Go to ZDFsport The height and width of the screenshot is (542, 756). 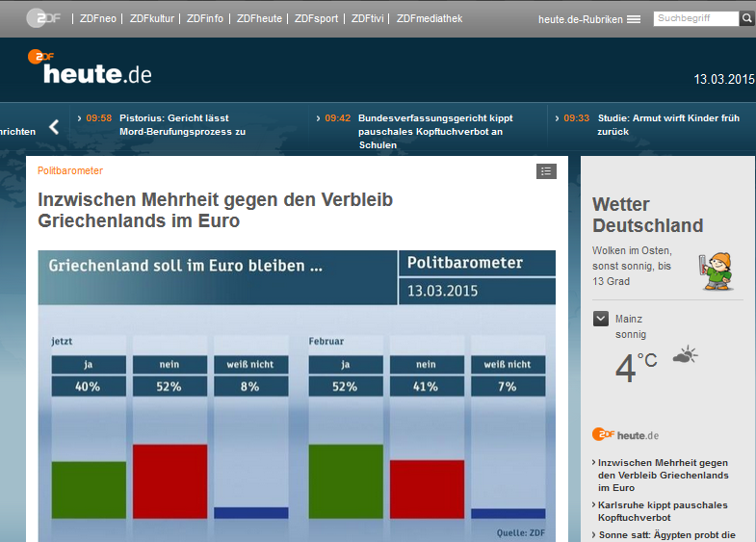(316, 18)
